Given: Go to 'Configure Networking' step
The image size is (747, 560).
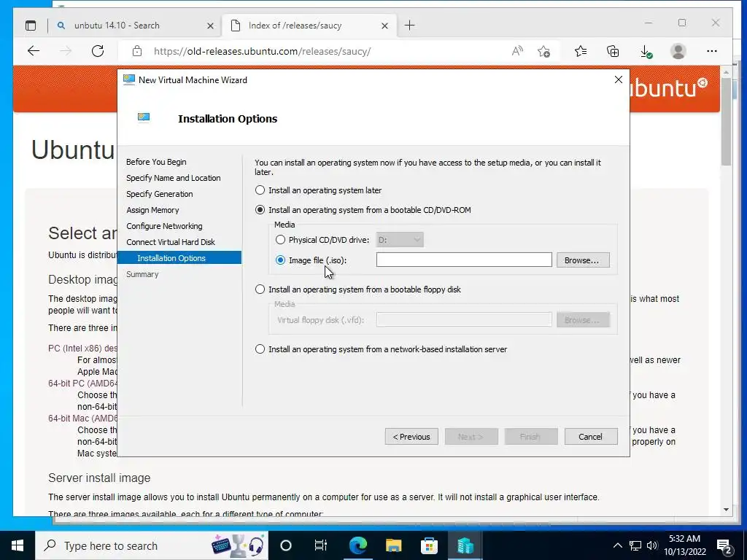Looking at the screenshot, I should pyautogui.click(x=164, y=226).
